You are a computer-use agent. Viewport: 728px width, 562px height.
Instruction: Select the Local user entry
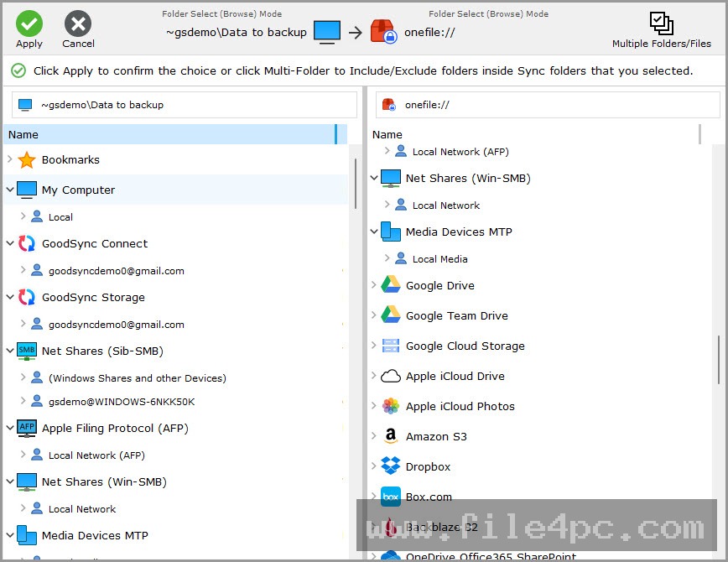(x=60, y=217)
